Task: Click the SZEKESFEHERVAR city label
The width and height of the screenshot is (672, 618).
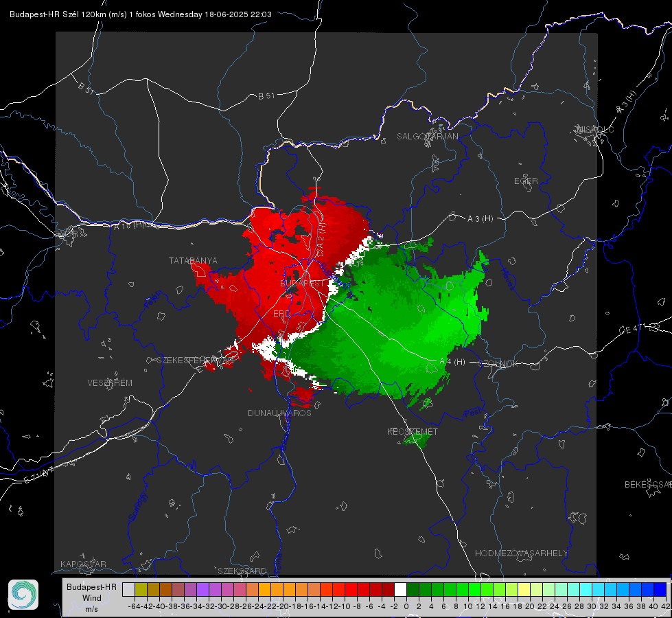Action: tap(195, 360)
